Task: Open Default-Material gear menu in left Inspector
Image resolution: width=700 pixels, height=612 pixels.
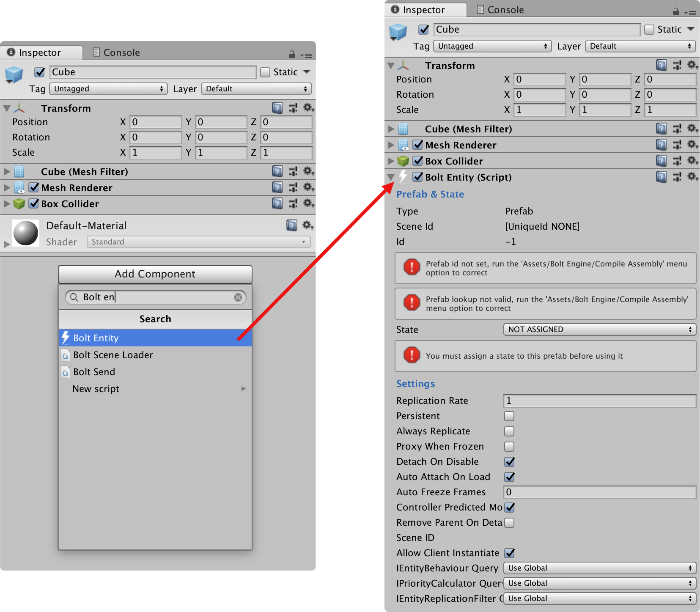Action: pos(308,225)
